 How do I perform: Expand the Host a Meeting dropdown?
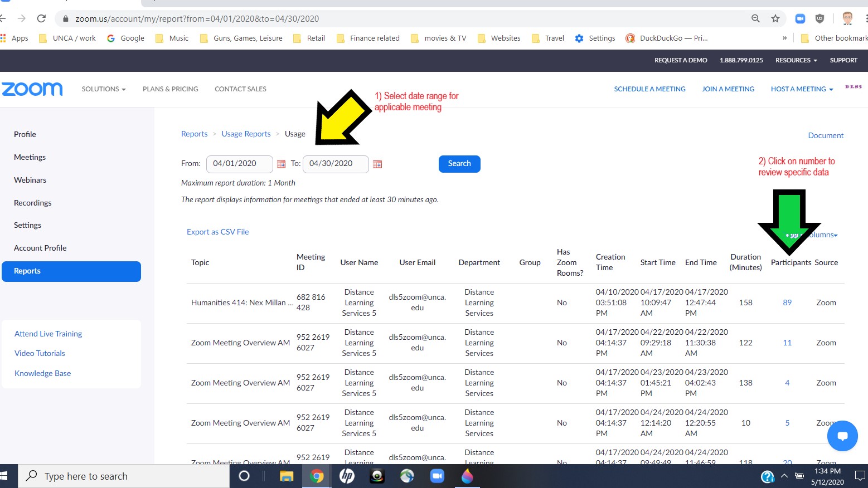coord(802,89)
